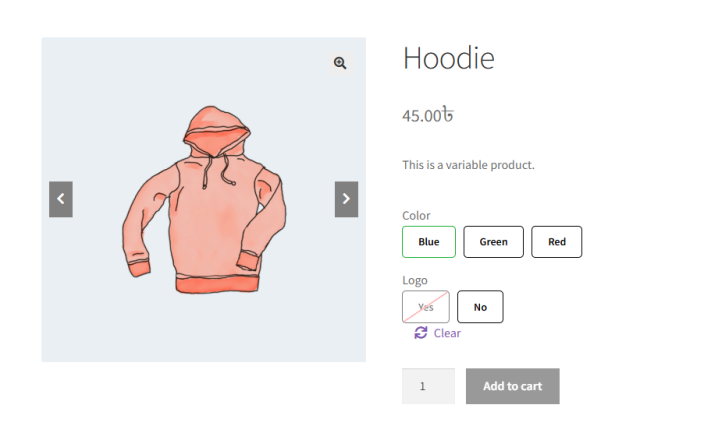
Task: Click the Hoodie product title
Action: tap(448, 58)
